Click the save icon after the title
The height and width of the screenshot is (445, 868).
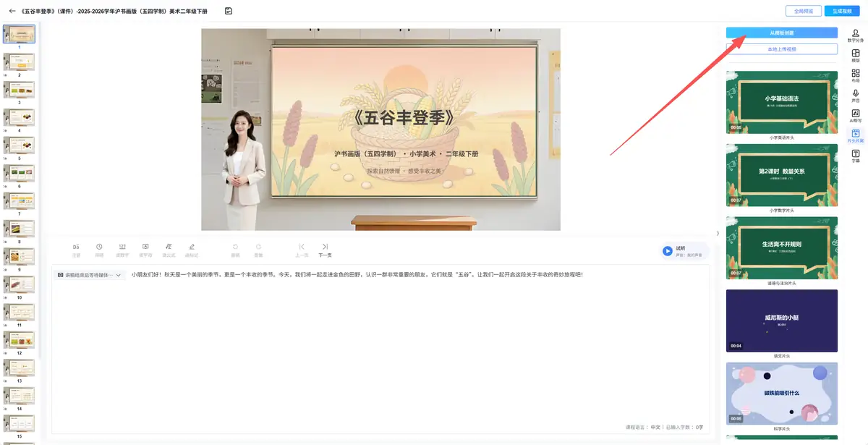tap(229, 11)
